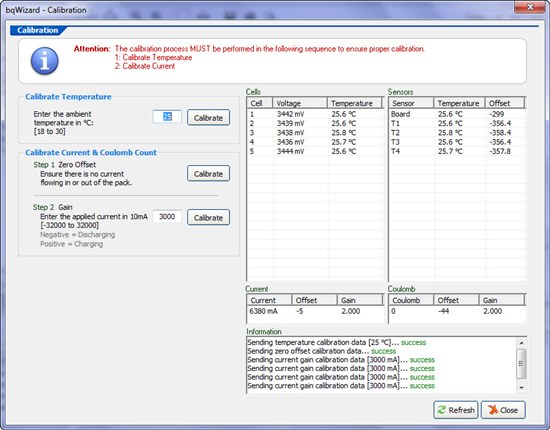550x430 pixels.
Task: Click the Close button with orange X
Action: pyautogui.click(x=503, y=410)
